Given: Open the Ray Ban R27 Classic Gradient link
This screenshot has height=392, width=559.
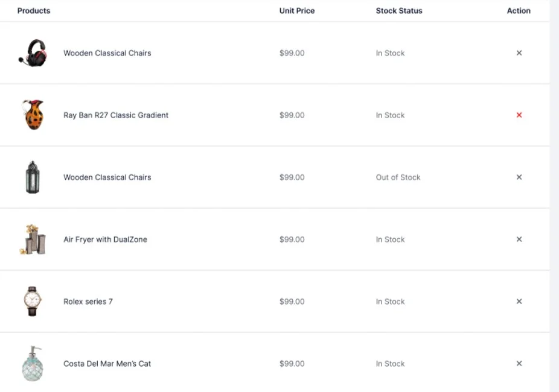Looking at the screenshot, I should click(116, 115).
